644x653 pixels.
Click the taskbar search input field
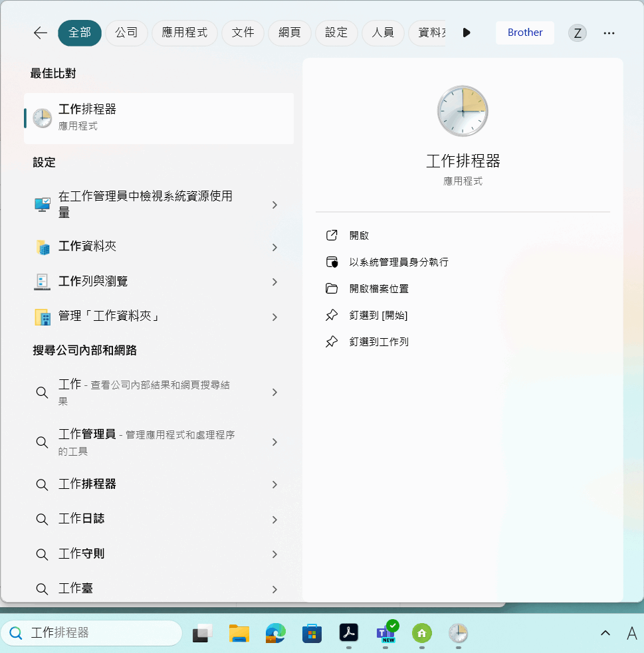coord(100,632)
